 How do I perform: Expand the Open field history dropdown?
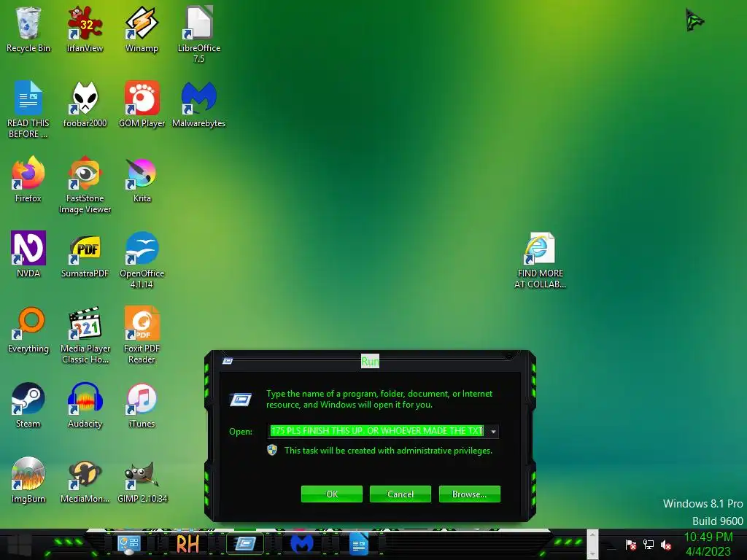tap(493, 432)
